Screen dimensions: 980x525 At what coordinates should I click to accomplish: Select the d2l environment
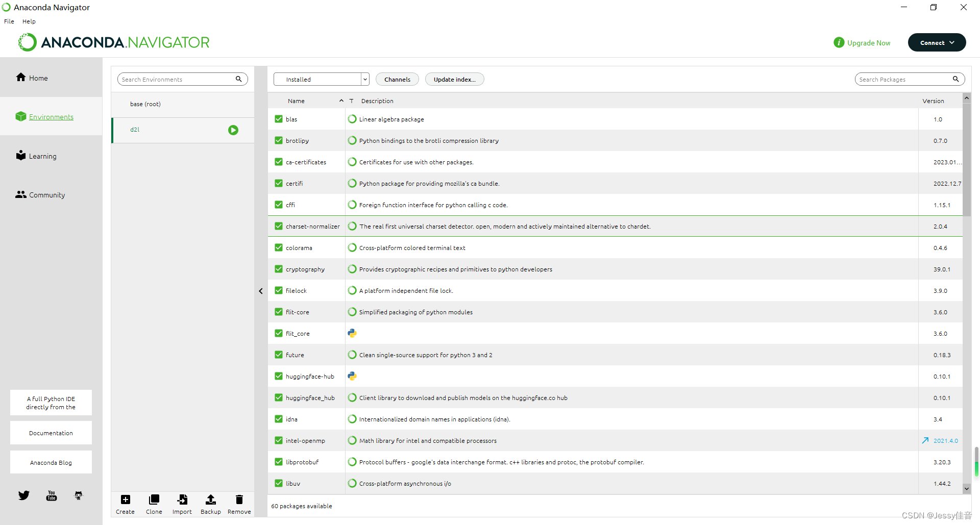point(183,130)
